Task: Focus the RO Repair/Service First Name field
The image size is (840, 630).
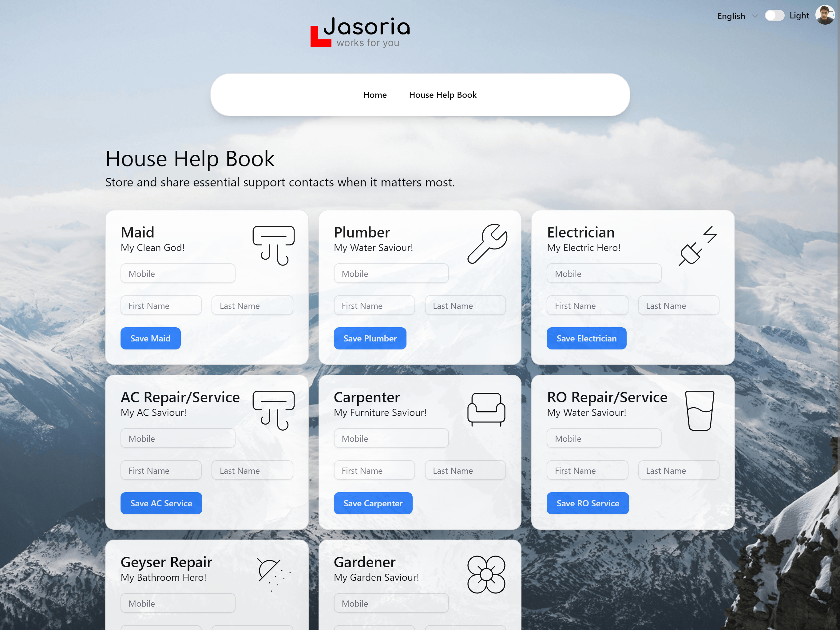Action: tap(588, 470)
